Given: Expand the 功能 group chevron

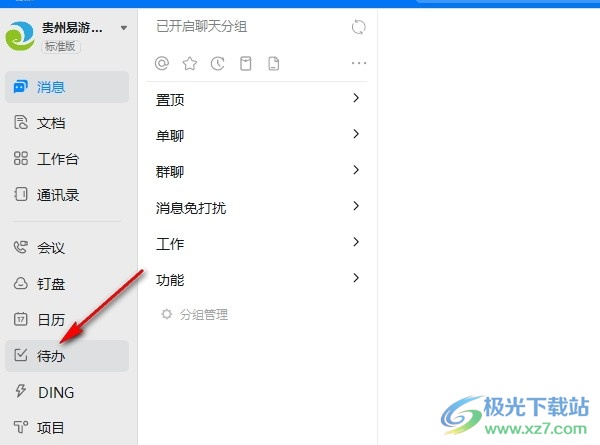Looking at the screenshot, I should click(356, 278).
